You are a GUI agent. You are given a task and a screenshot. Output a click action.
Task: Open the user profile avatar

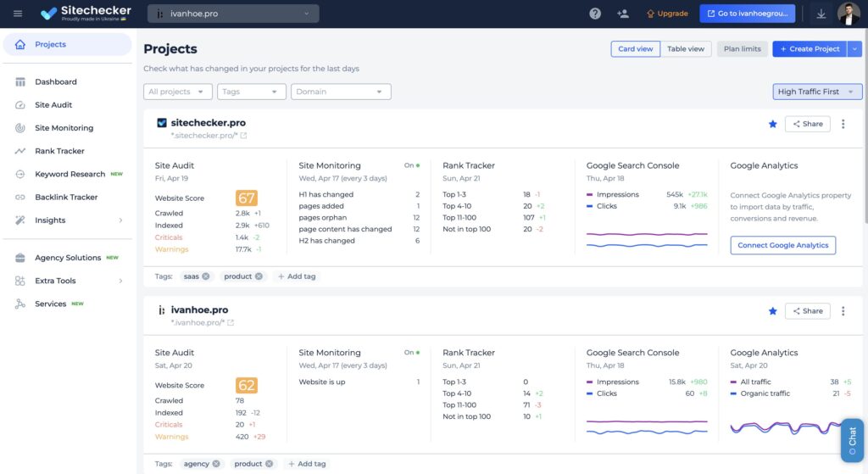(x=849, y=14)
